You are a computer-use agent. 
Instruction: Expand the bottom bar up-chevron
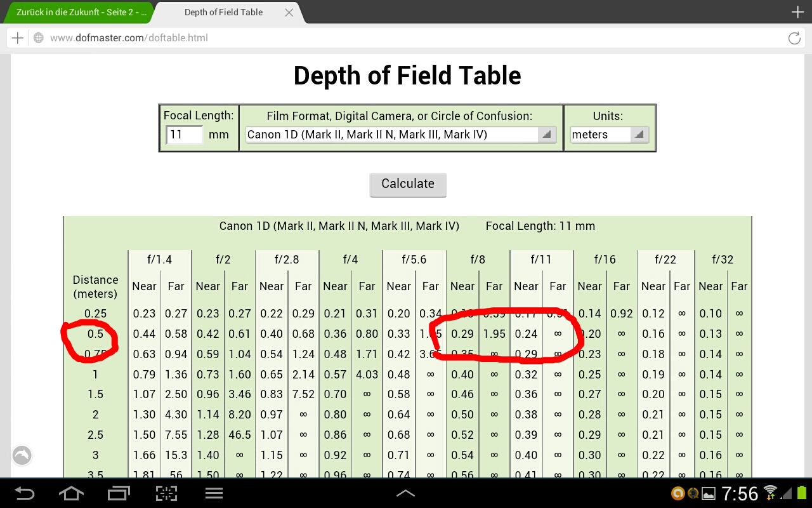(x=405, y=493)
